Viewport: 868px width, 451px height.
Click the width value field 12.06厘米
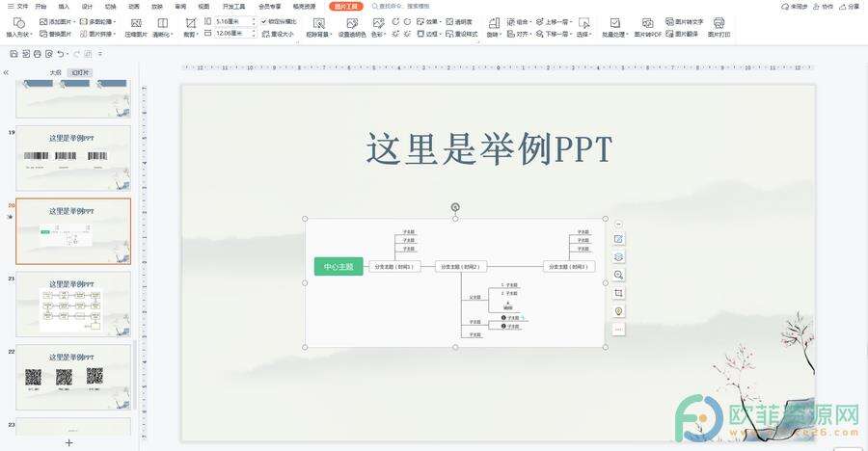(x=234, y=34)
